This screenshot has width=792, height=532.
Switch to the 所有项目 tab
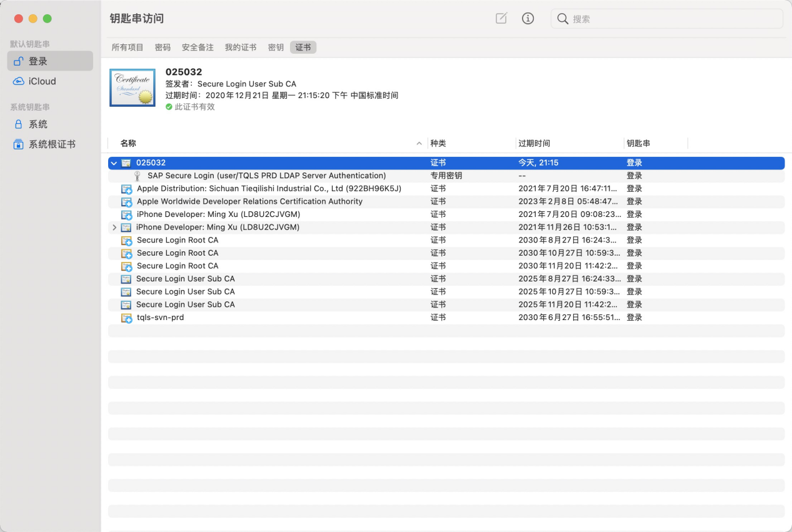(x=128, y=48)
